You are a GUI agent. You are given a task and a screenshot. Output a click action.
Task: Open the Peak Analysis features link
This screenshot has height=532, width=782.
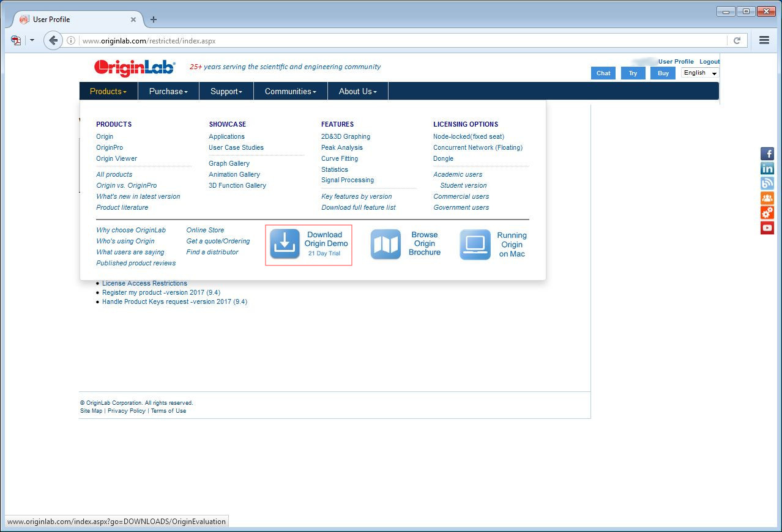coord(342,147)
